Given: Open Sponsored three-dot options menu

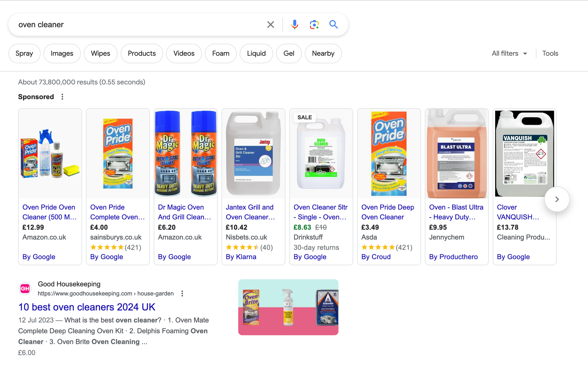Looking at the screenshot, I should click(x=62, y=97).
